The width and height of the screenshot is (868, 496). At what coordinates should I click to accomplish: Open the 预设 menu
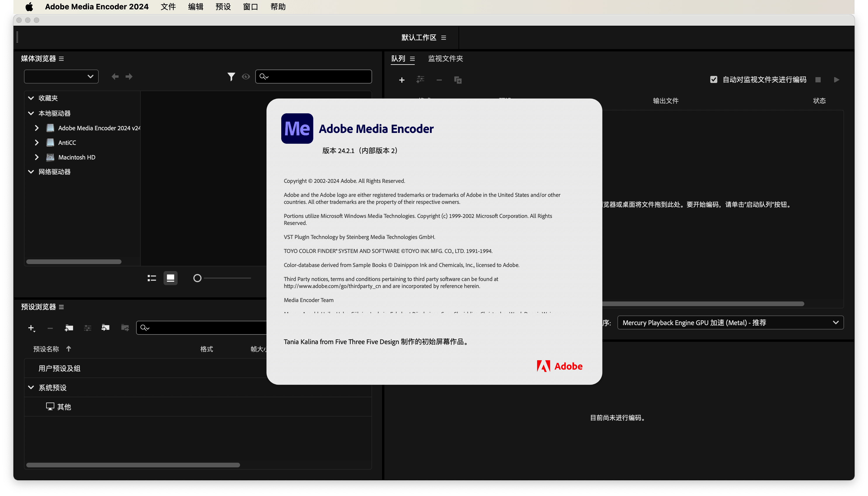click(x=223, y=7)
